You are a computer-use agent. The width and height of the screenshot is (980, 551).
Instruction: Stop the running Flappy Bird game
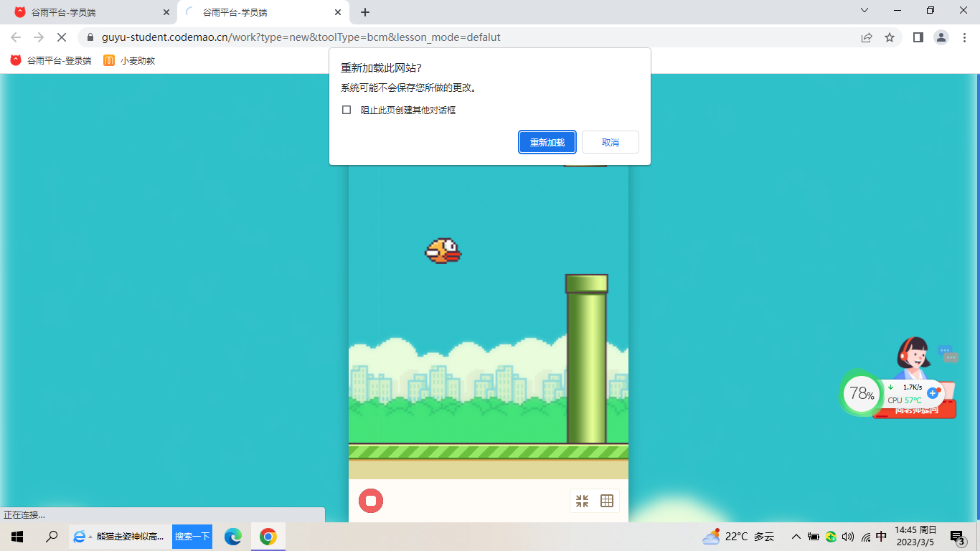(x=371, y=501)
